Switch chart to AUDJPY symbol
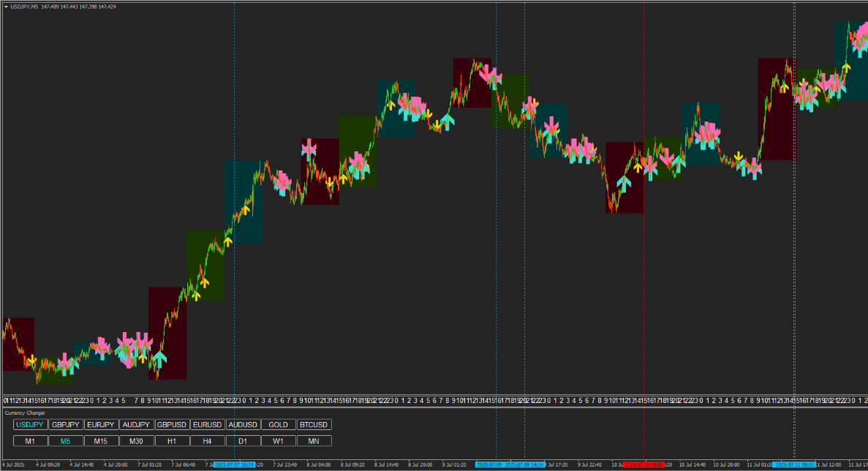 point(136,424)
